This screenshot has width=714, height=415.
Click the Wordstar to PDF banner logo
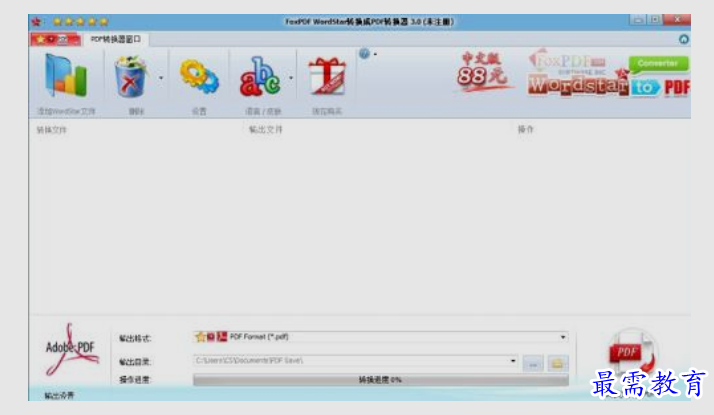click(x=608, y=75)
